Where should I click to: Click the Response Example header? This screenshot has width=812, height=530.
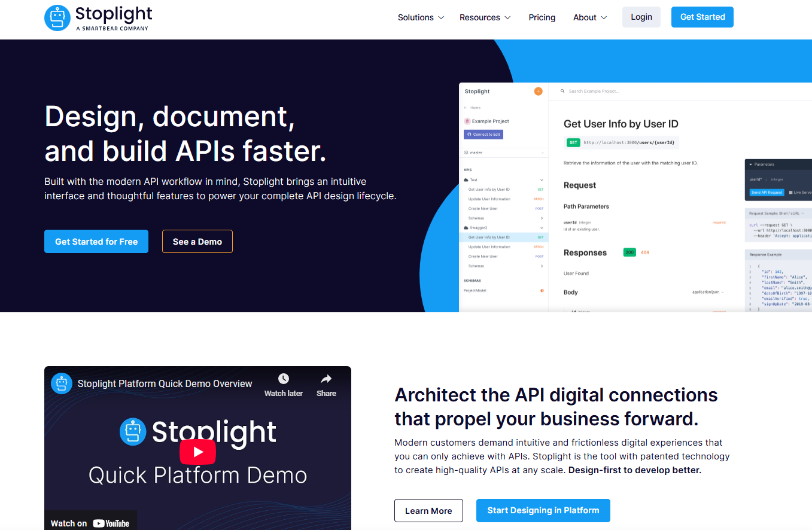[x=765, y=254]
